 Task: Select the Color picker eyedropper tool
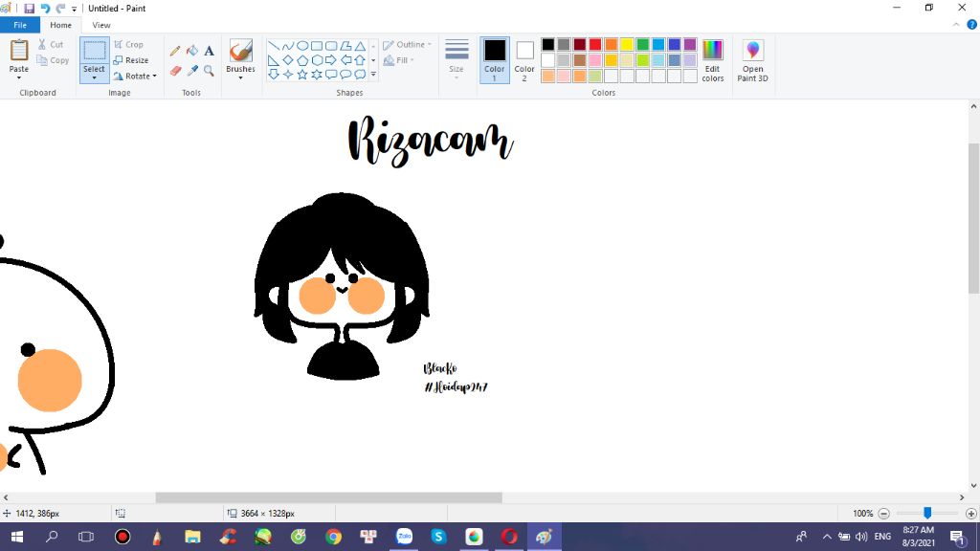(x=191, y=71)
